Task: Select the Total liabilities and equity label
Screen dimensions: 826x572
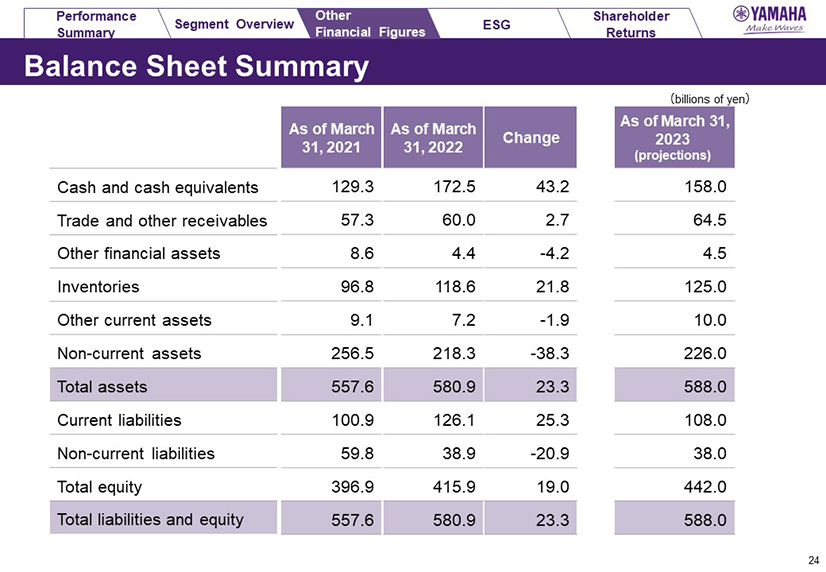Action: point(151,519)
